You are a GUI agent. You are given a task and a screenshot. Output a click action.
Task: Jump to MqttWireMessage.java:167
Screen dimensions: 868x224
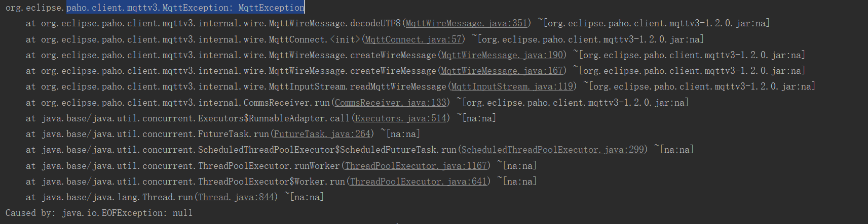pos(502,71)
